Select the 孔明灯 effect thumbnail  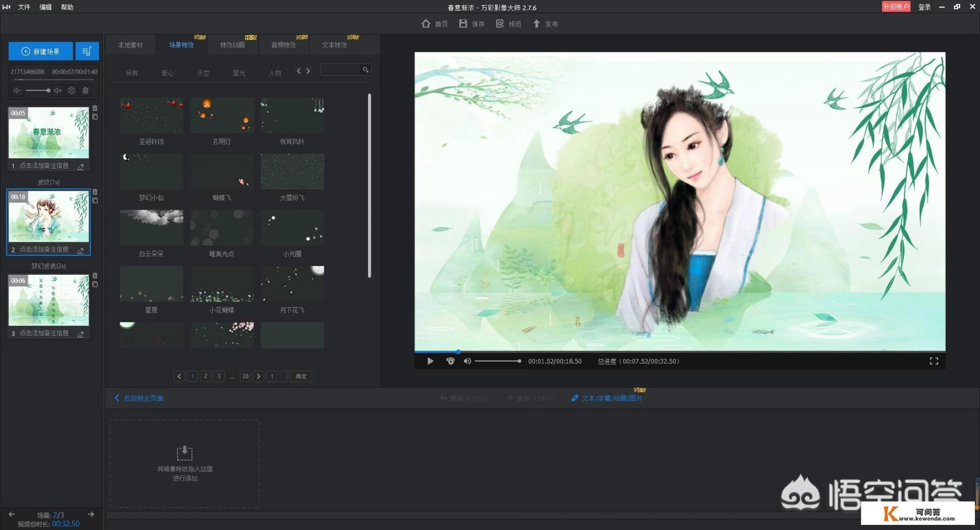[222, 115]
